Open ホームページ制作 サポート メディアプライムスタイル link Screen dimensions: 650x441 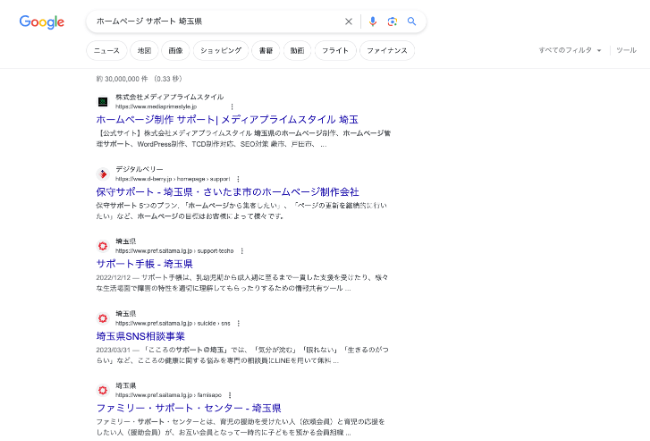[x=227, y=120]
